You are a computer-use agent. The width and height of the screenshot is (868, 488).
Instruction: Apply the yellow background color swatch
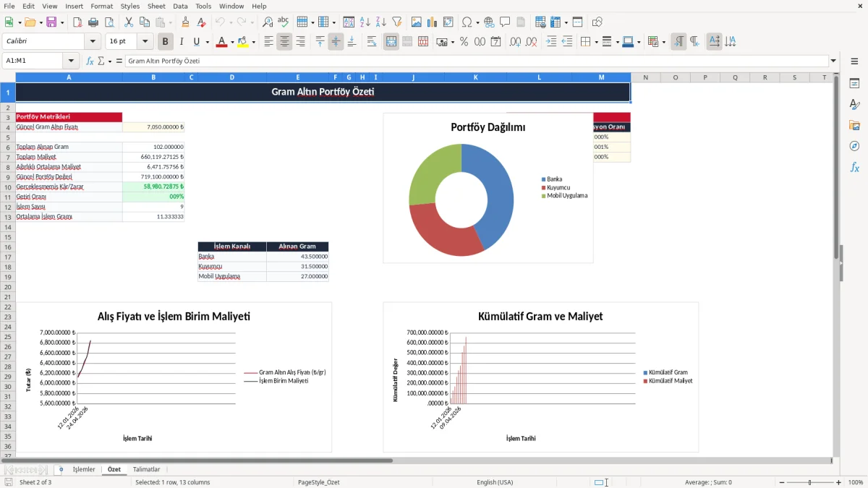point(242,42)
